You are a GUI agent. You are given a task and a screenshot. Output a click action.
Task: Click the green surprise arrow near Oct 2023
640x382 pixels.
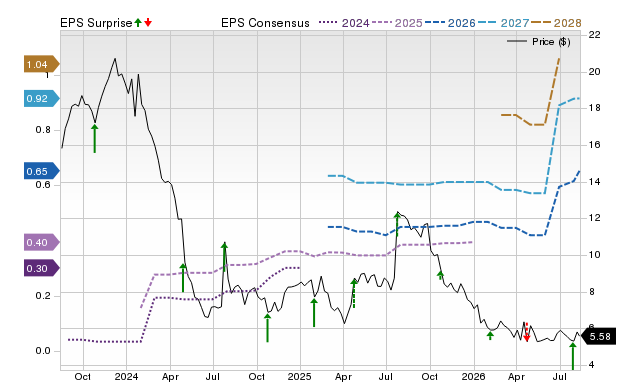point(95,139)
